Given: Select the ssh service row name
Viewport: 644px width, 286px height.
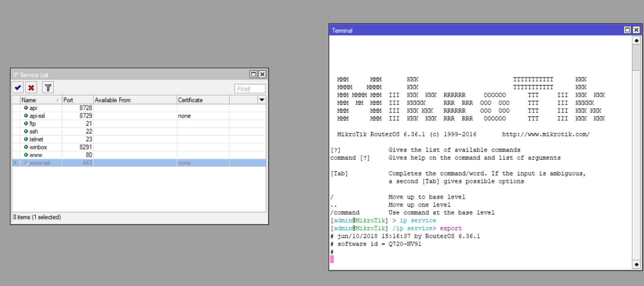Looking at the screenshot, I should coord(34,131).
